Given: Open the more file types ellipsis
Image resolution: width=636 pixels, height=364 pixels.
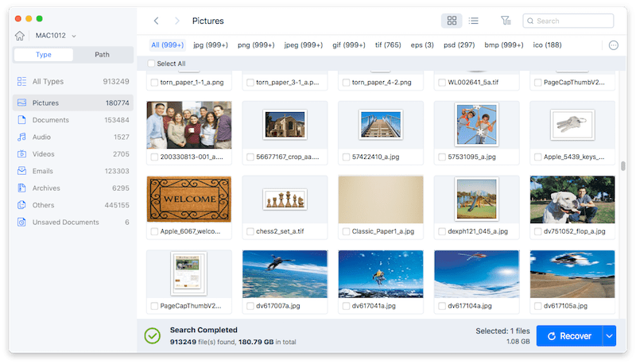Looking at the screenshot, I should (x=613, y=45).
